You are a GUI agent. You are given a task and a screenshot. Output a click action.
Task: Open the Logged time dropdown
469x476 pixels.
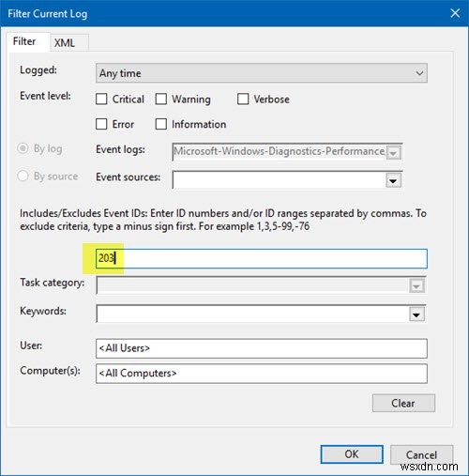262,73
